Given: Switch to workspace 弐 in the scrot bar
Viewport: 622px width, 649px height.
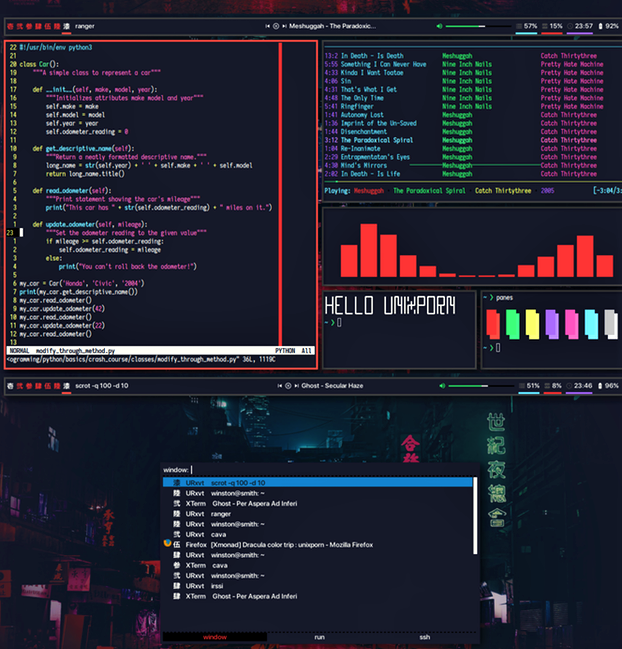Looking at the screenshot, I should point(19,386).
